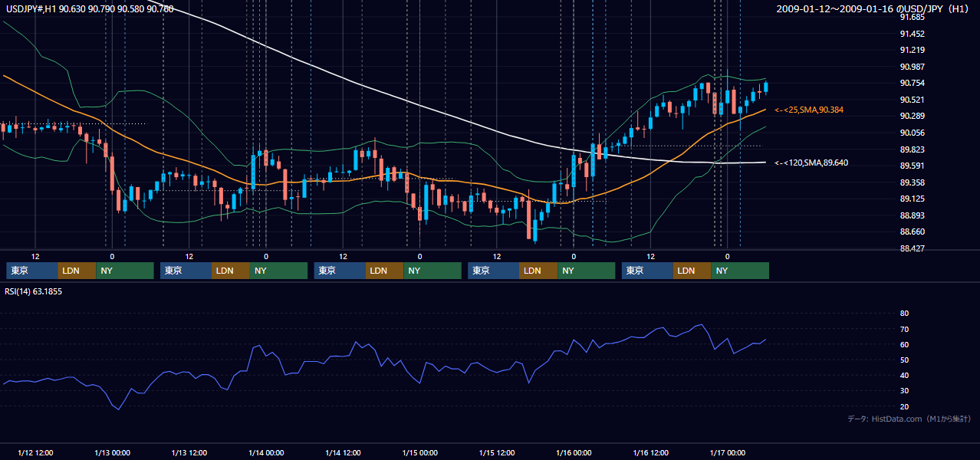Image resolution: width=980 pixels, height=460 pixels.
Task: Click the 2009-01-12～2009-01-16 USD/JPY (H1) heading
Action: pos(874,9)
